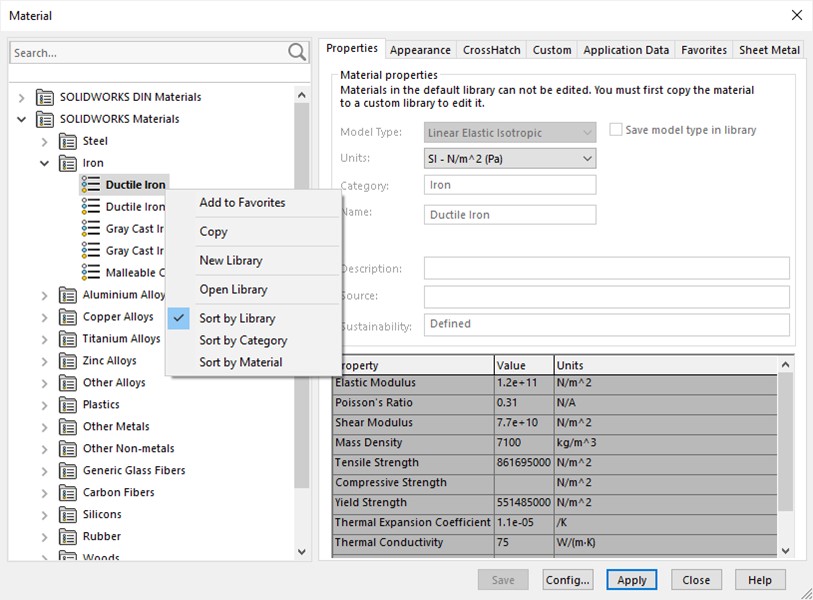Click the Apply button
The image size is (813, 600).
click(631, 579)
